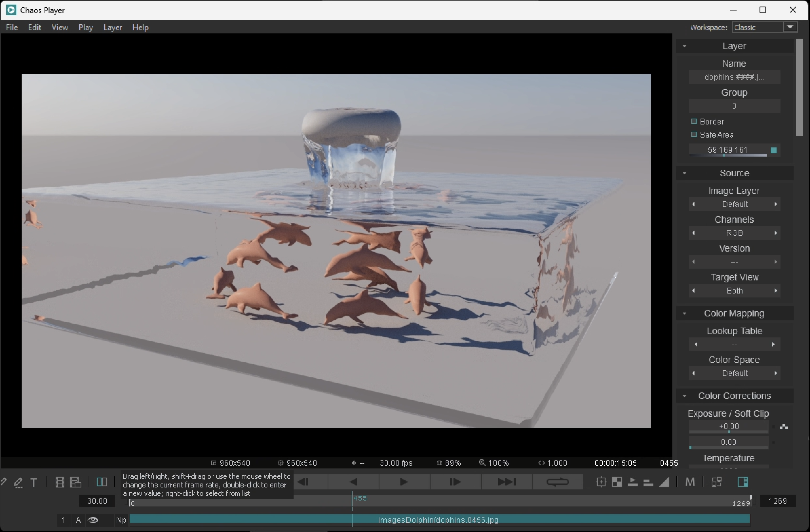Select next Channels option with right arrow
Viewport: 810px width, 532px height.
coord(776,233)
